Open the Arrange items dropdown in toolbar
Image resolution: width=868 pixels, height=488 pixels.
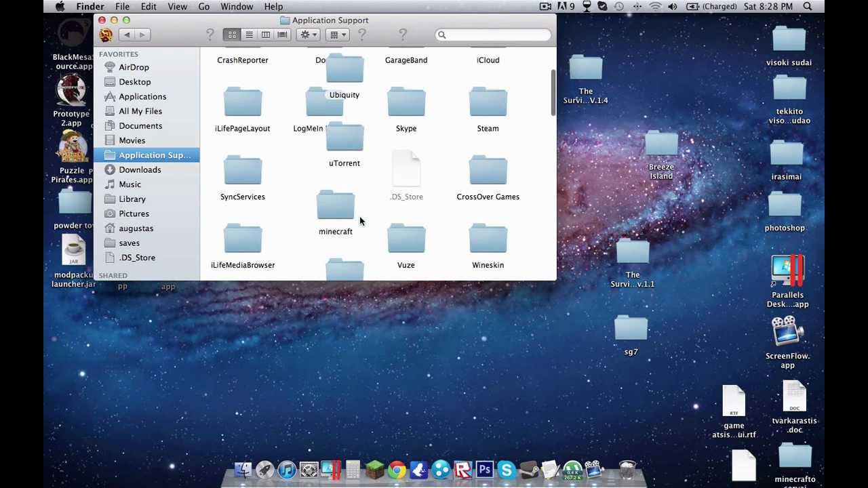[337, 35]
